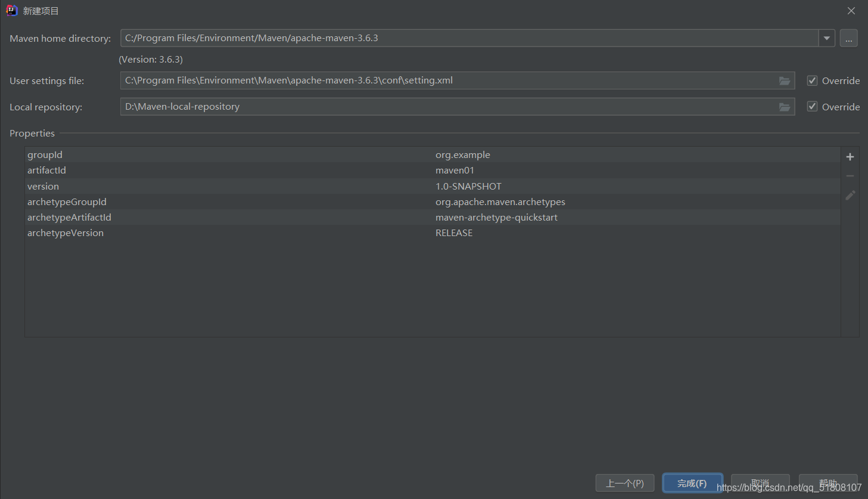Click the Maven home directory label
Screen dimensions: 868x499
pyautogui.click(x=60, y=38)
